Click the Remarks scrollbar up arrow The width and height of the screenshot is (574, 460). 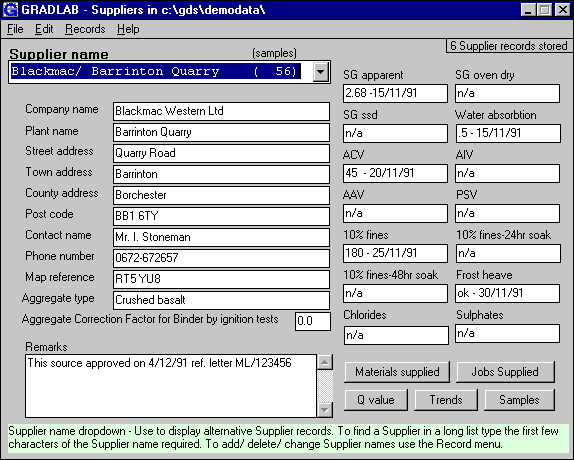[325, 362]
